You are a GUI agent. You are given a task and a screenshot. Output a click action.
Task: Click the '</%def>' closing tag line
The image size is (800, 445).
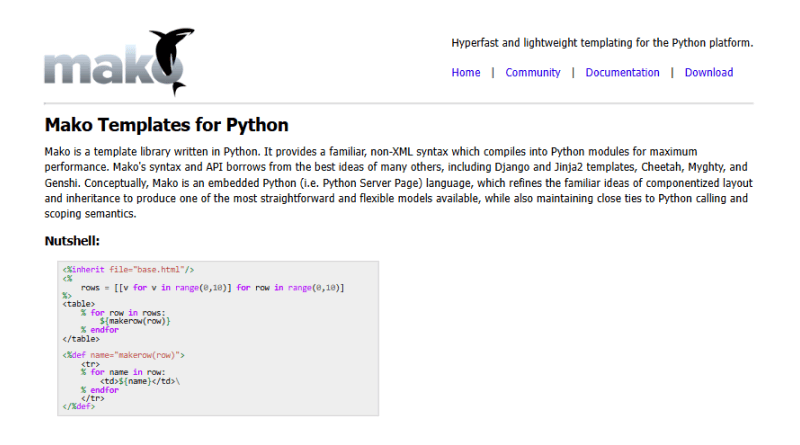pos(79,406)
